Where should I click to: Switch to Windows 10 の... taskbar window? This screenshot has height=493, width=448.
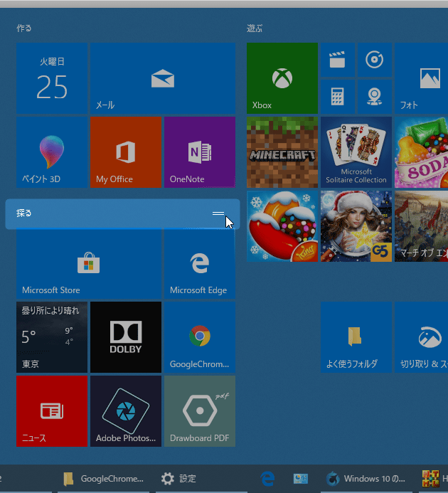pyautogui.click(x=366, y=479)
